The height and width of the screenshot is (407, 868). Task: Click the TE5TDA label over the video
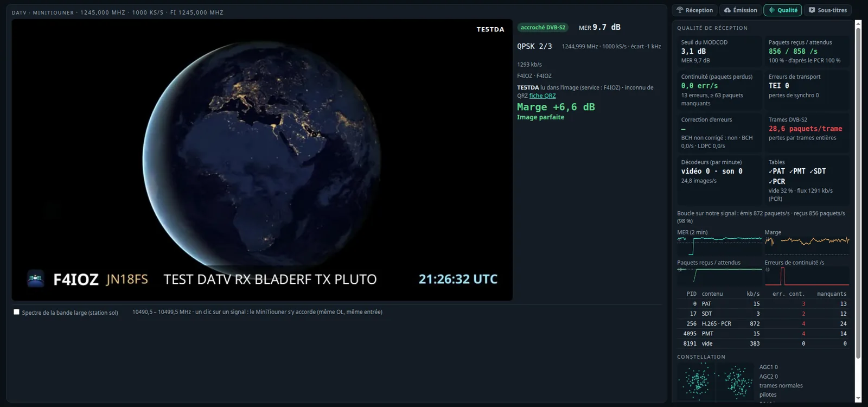490,29
